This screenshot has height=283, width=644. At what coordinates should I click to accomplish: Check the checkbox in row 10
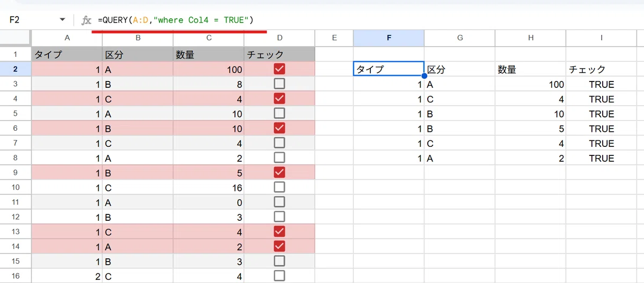[x=279, y=187]
